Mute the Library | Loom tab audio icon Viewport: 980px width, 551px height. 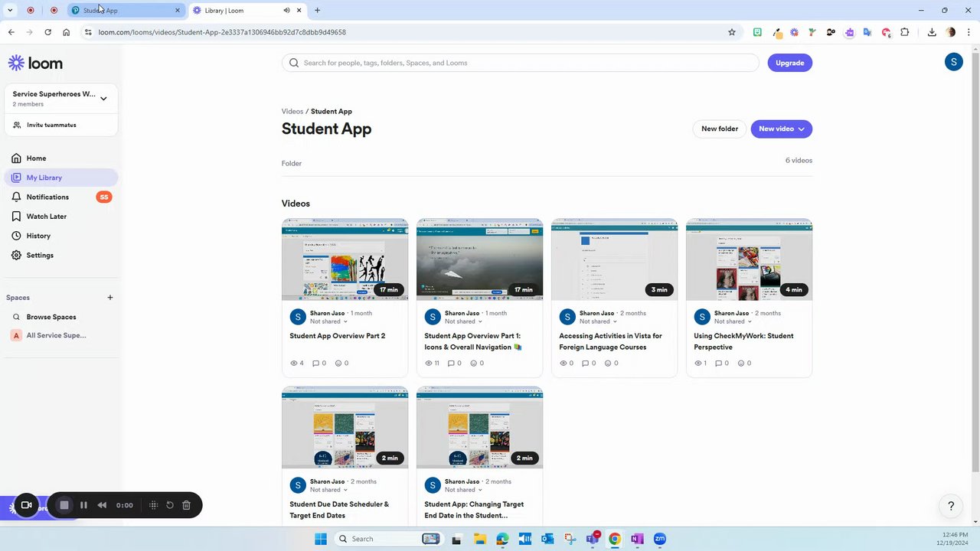(286, 10)
